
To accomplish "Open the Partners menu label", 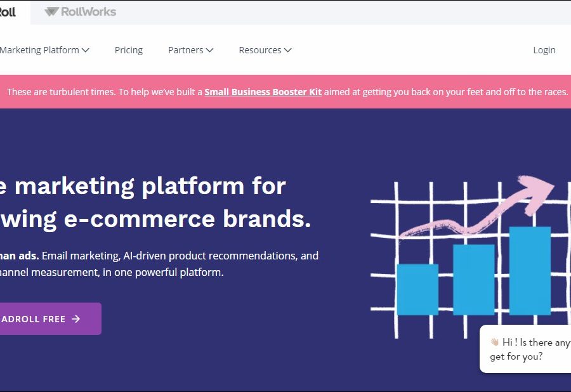I will (x=185, y=50).
